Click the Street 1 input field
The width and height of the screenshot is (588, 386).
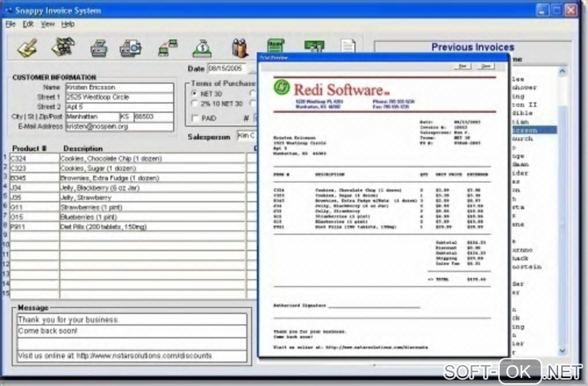point(120,98)
